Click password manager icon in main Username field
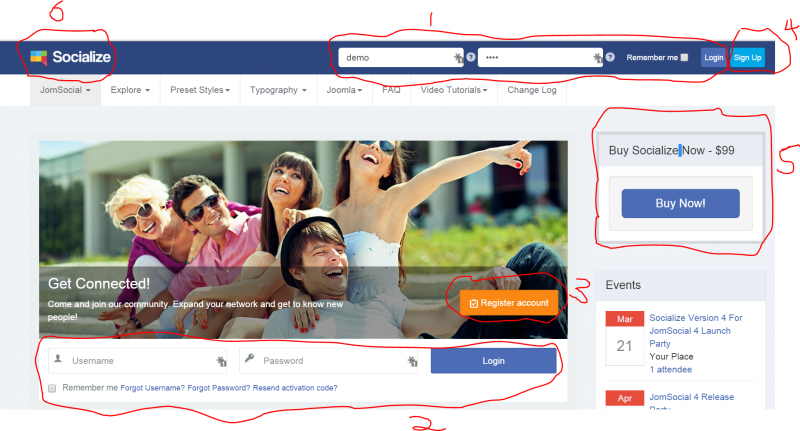 [221, 361]
